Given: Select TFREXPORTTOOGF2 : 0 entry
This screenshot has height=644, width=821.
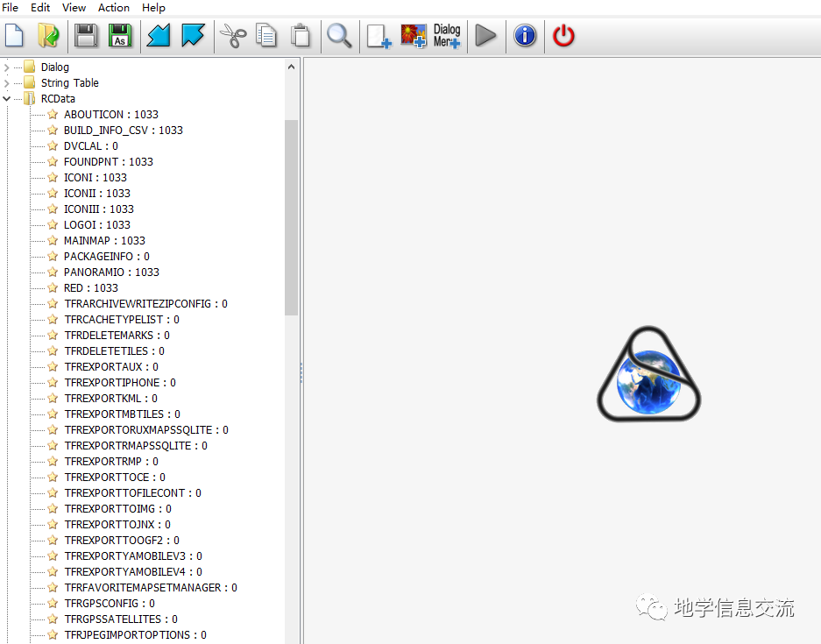Looking at the screenshot, I should (122, 541).
